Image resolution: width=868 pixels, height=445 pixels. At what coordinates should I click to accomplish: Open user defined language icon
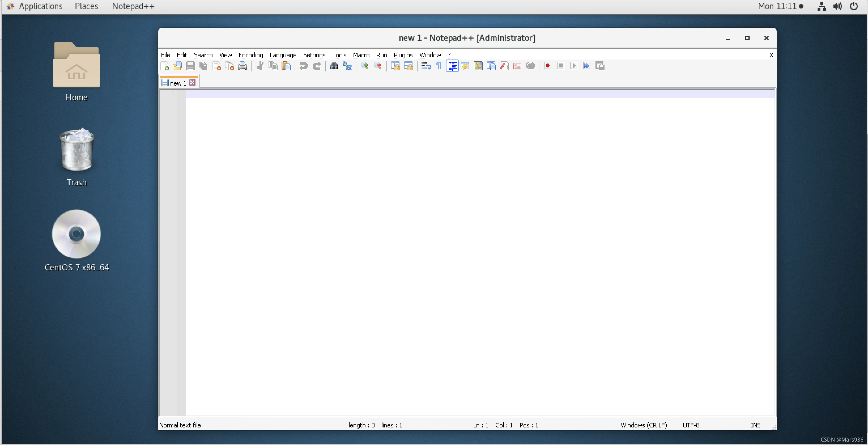[465, 66]
